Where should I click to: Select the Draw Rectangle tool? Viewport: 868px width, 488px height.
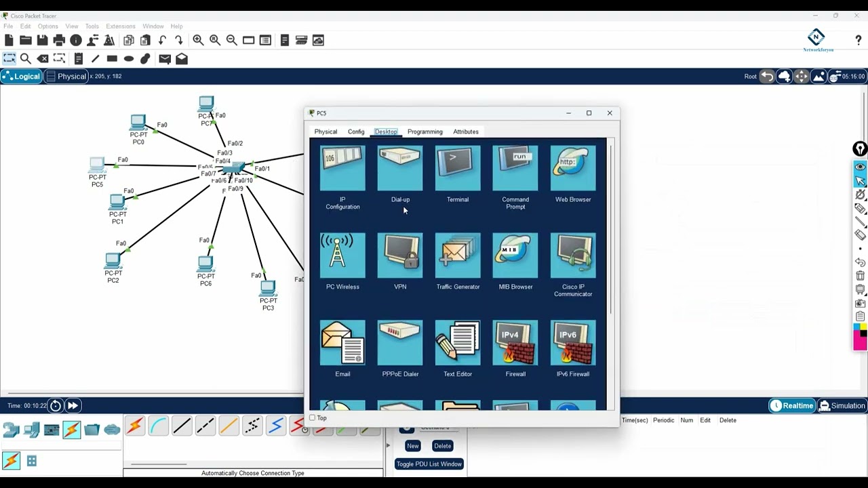click(112, 59)
